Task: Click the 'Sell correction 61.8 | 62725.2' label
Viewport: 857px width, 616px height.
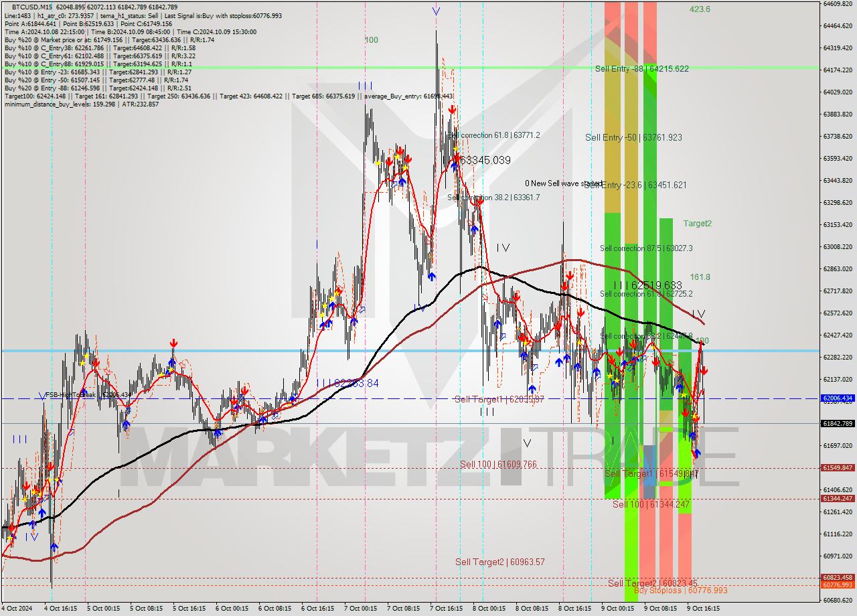Action: (646, 293)
